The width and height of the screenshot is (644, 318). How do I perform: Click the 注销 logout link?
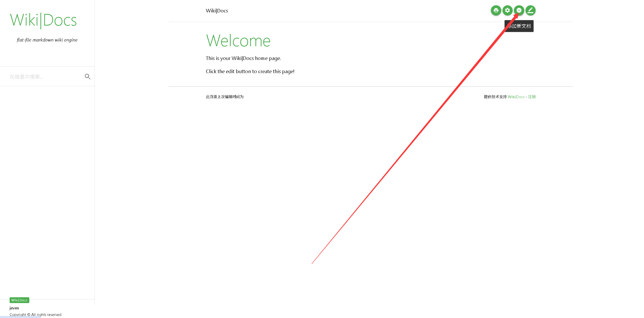pos(532,97)
